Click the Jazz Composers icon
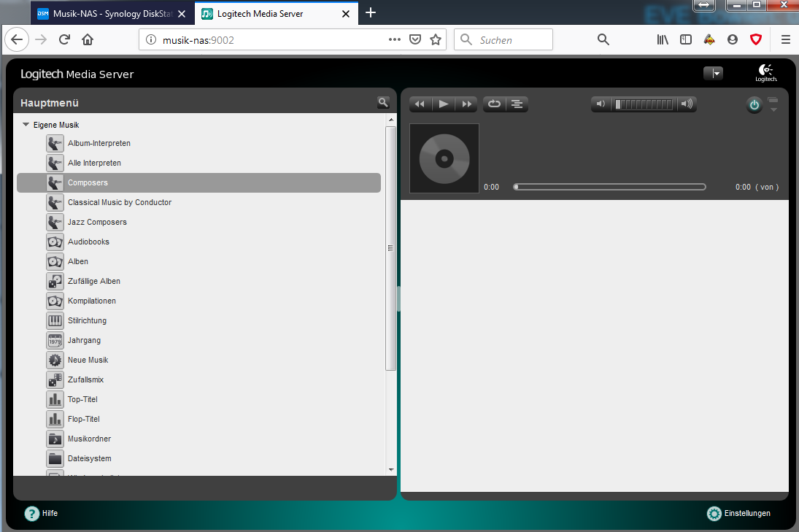 point(55,222)
